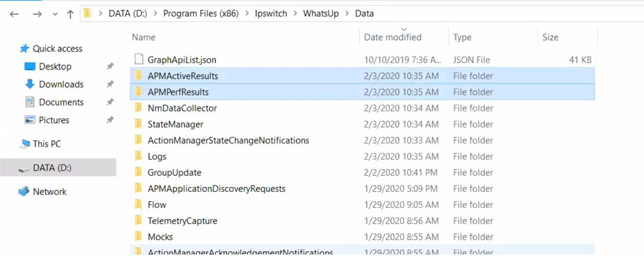
Task: Select DATA (D:) in the address path
Action: (x=128, y=13)
